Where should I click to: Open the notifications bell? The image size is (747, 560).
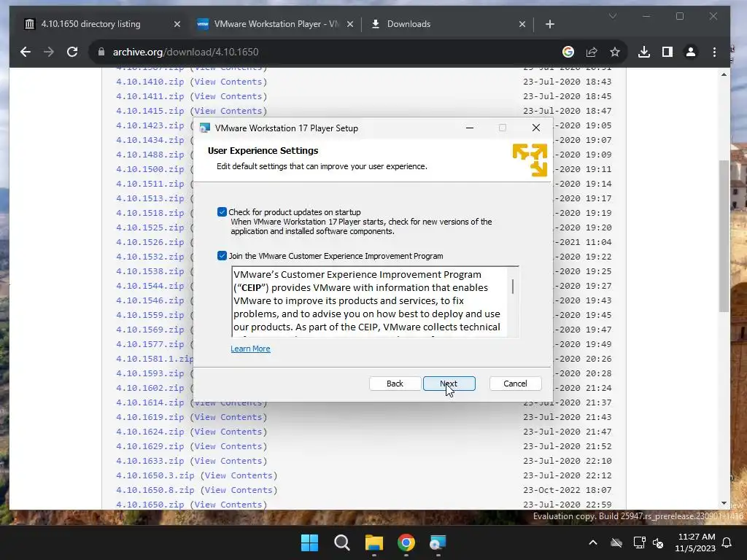tap(727, 542)
